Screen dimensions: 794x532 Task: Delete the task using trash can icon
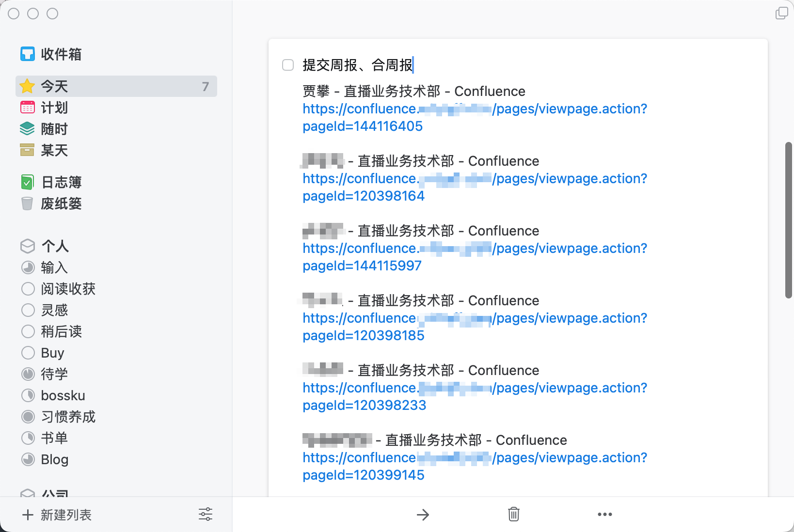click(x=514, y=514)
